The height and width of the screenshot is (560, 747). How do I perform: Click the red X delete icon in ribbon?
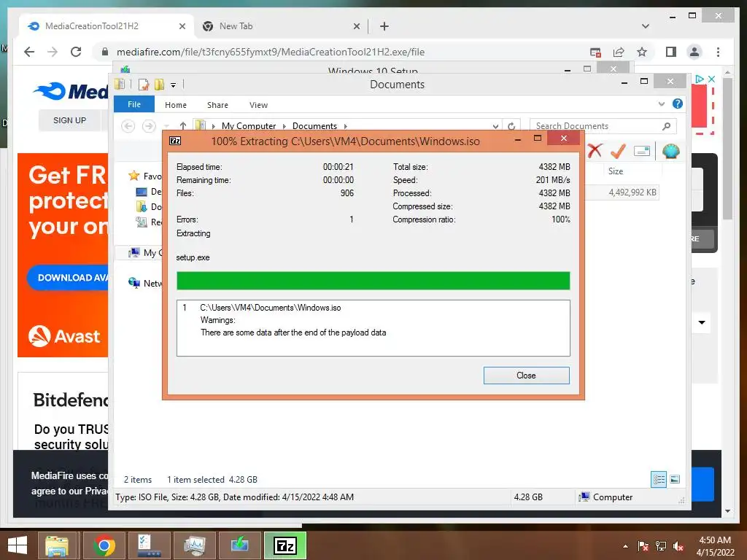pos(595,151)
